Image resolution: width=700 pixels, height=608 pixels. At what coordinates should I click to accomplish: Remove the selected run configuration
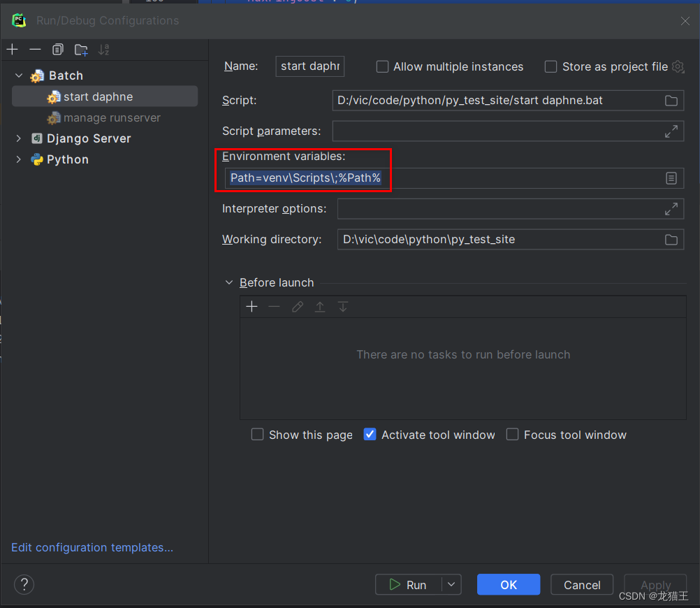(x=34, y=50)
